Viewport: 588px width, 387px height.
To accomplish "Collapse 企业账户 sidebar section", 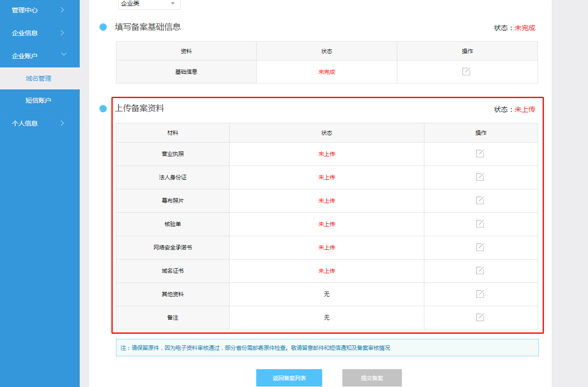I will coord(39,56).
